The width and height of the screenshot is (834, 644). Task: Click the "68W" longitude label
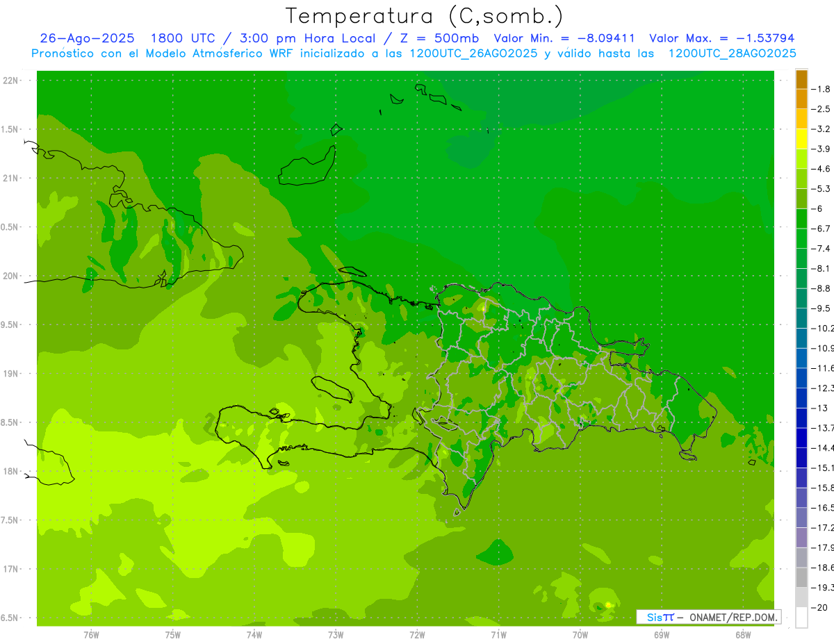tap(742, 634)
